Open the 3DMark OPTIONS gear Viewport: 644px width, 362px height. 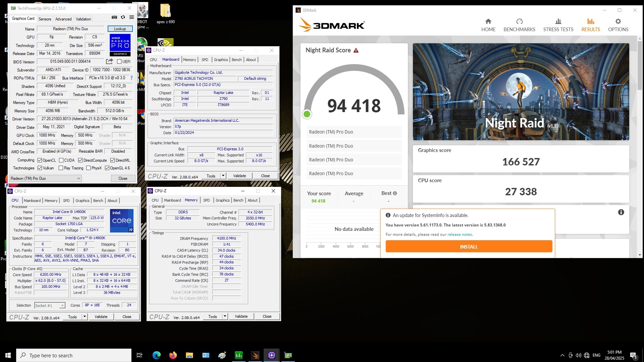[x=618, y=25]
